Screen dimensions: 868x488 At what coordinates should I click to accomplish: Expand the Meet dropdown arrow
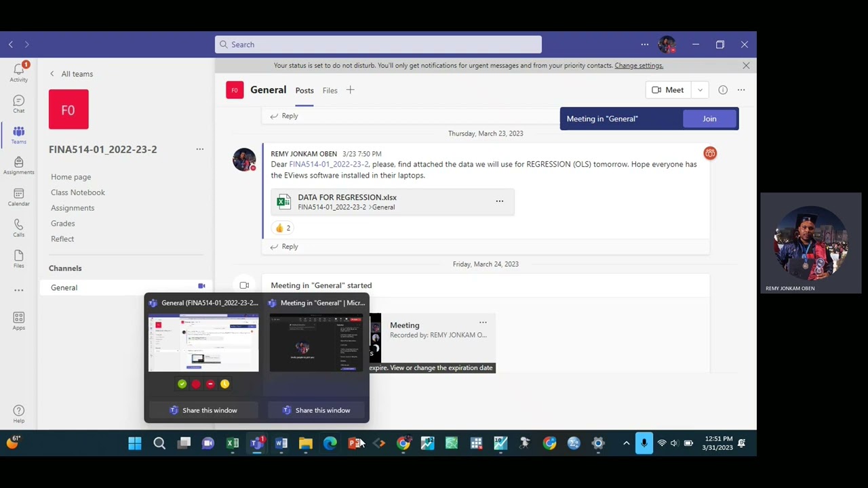click(700, 90)
